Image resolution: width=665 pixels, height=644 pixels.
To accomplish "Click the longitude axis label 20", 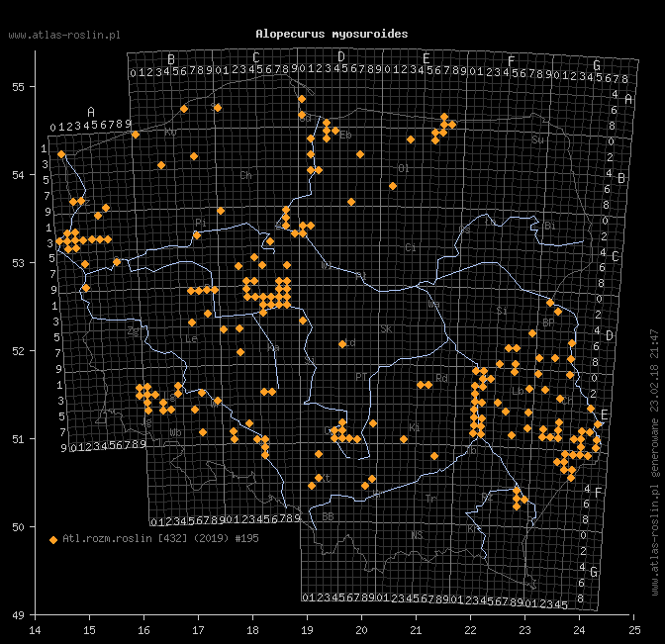I will click(x=361, y=630).
